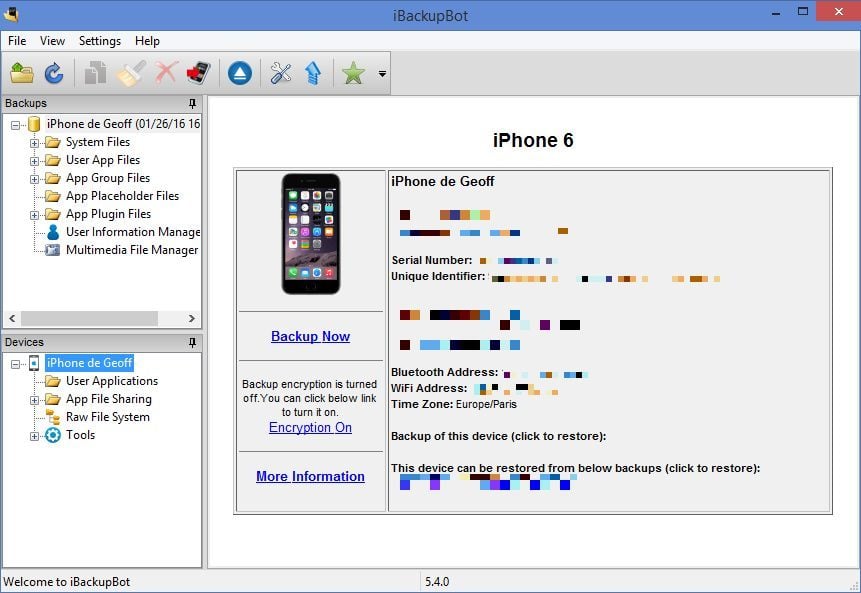Expand the System Files folder
This screenshot has width=861, height=593.
click(x=34, y=143)
